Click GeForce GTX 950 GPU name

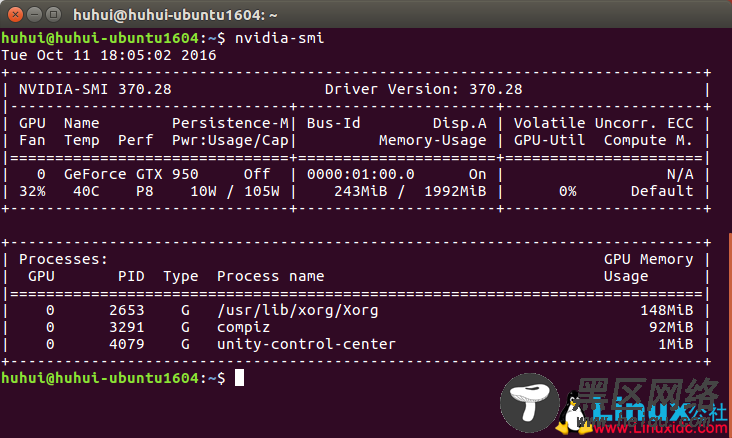click(131, 174)
